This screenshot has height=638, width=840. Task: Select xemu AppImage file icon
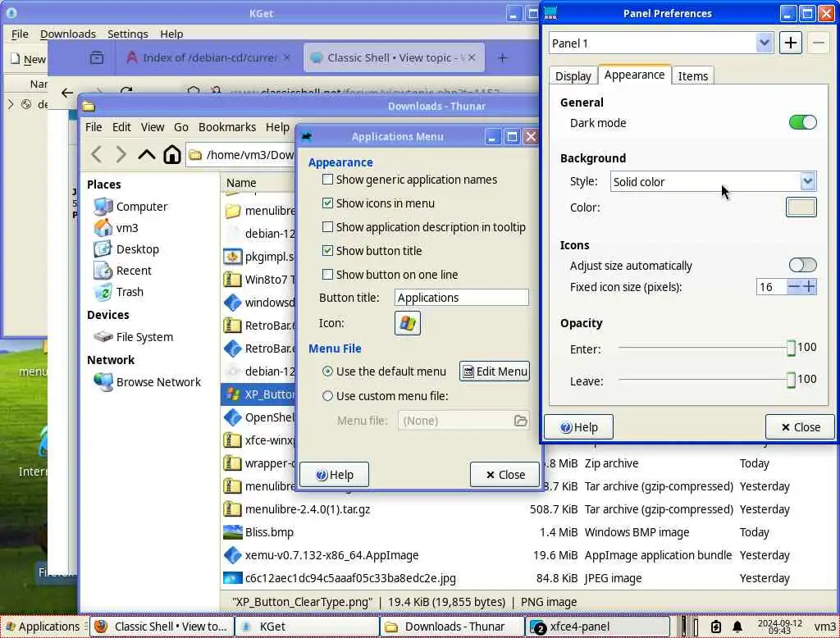pyautogui.click(x=232, y=555)
